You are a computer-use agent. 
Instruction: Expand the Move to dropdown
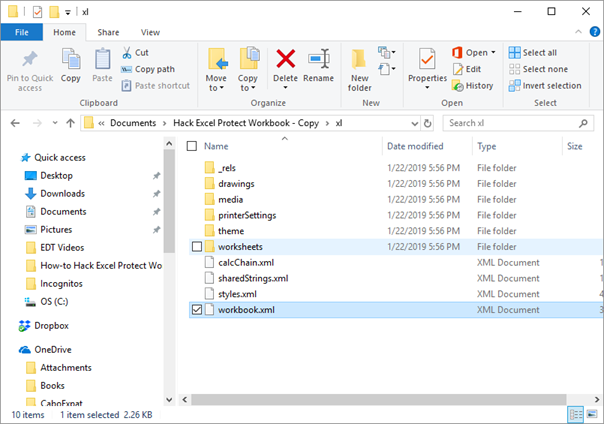tap(216, 83)
